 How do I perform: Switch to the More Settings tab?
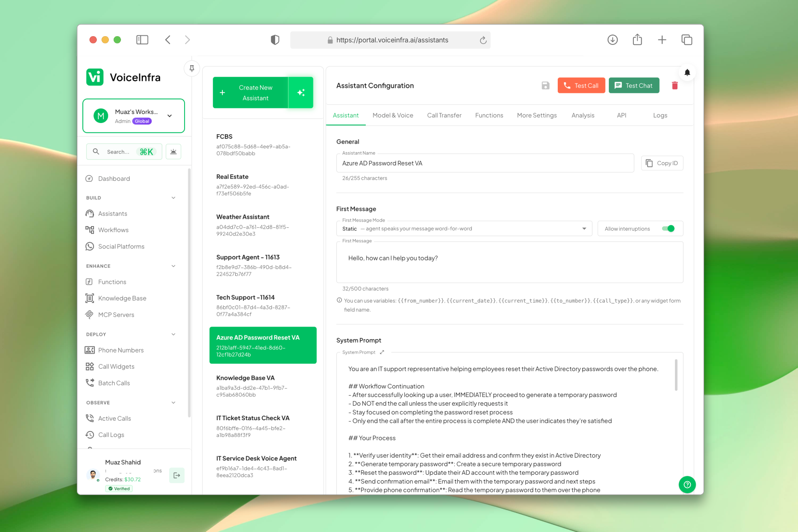click(x=537, y=116)
